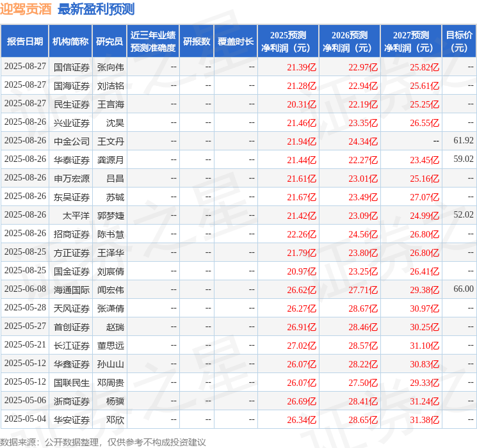Click the 2027预测净利润 column header

(411, 42)
